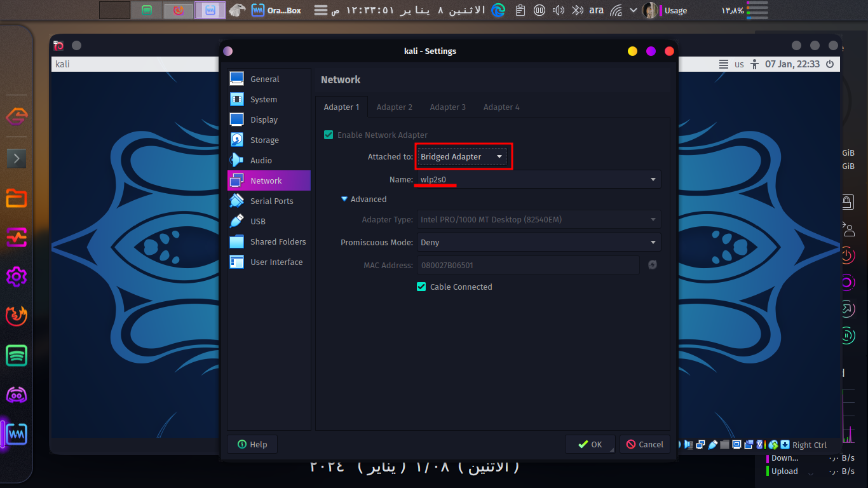Generate a new random MAC address
Image resolution: width=868 pixels, height=488 pixels.
pos(653,265)
